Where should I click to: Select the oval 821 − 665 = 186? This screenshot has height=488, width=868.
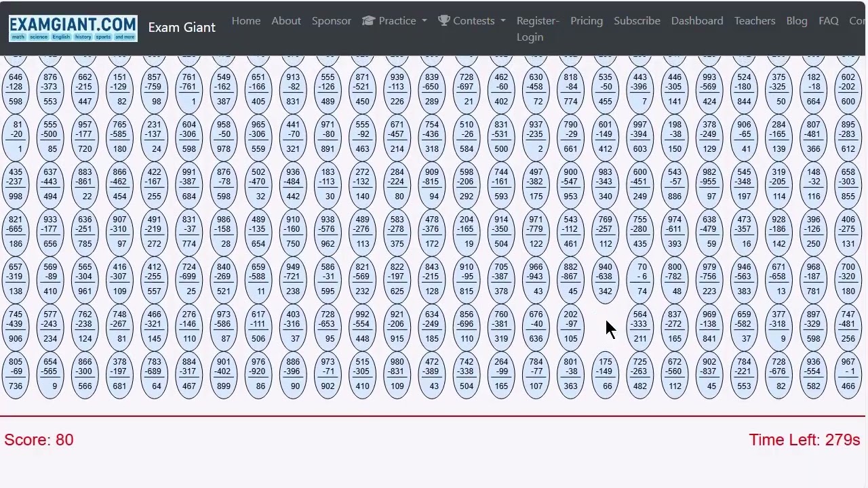16,232
